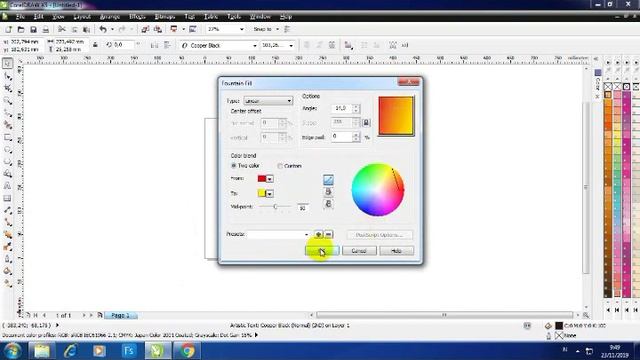Image resolution: width=640 pixels, height=360 pixels.
Task: Open Photoshop from the taskbar
Action: click(129, 351)
